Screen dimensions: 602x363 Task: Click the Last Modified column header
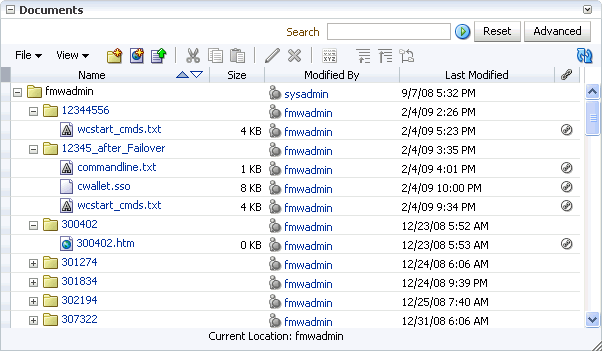[476, 75]
